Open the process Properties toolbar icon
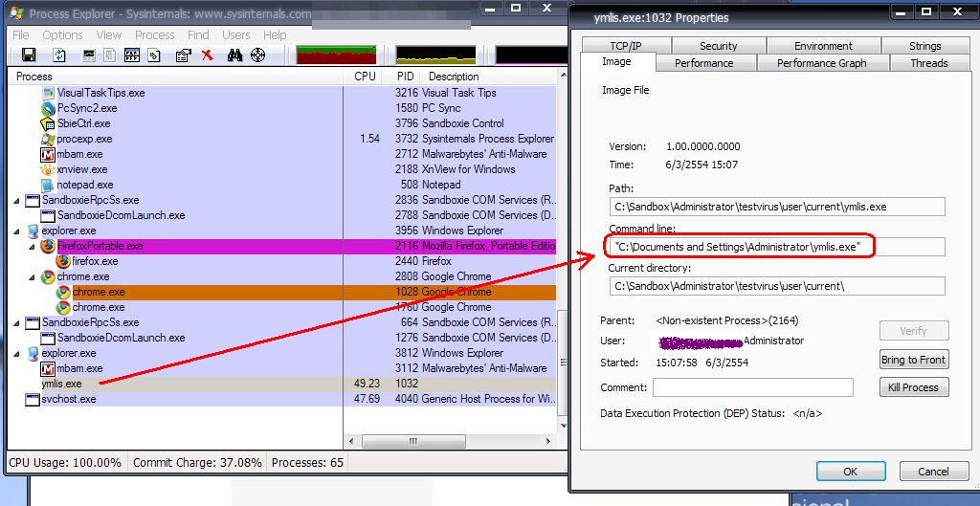The height and width of the screenshot is (506, 980). point(183,55)
